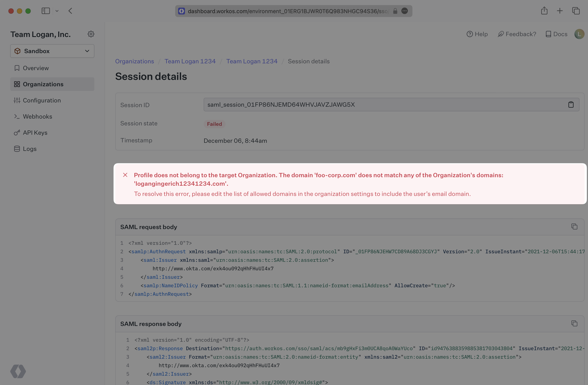Open the Sandbox environment switcher
The width and height of the screenshot is (588, 385).
click(52, 51)
